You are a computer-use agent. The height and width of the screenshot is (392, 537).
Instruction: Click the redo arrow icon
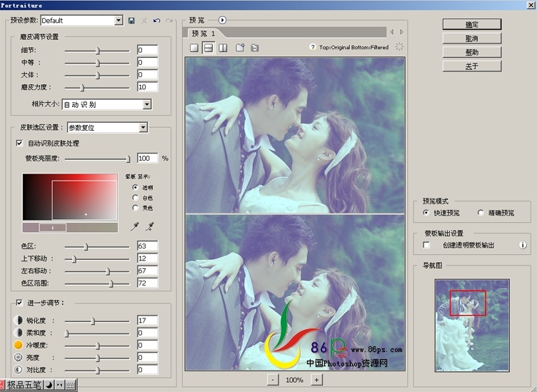tap(169, 21)
